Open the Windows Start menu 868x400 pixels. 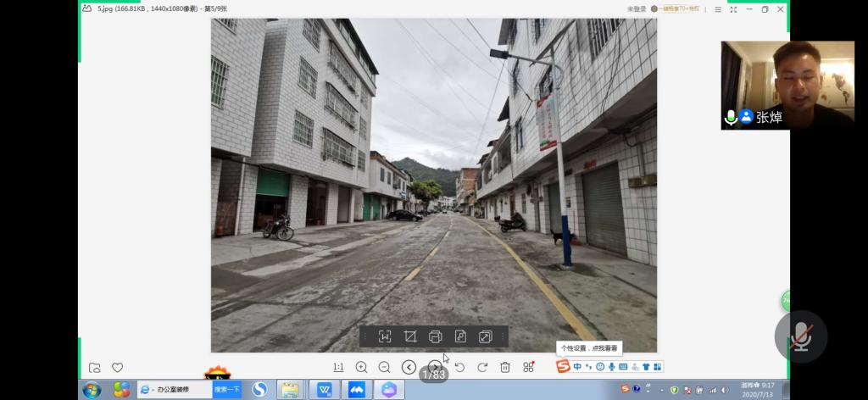[x=92, y=390]
